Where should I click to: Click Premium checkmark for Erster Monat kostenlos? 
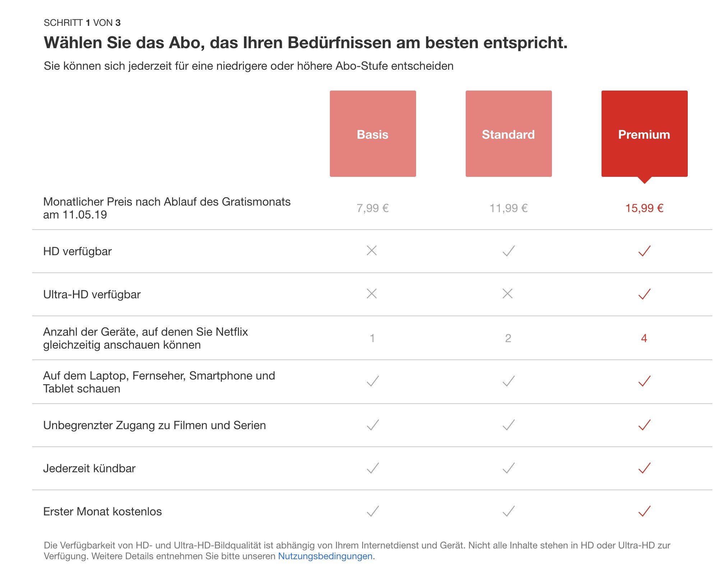(644, 511)
